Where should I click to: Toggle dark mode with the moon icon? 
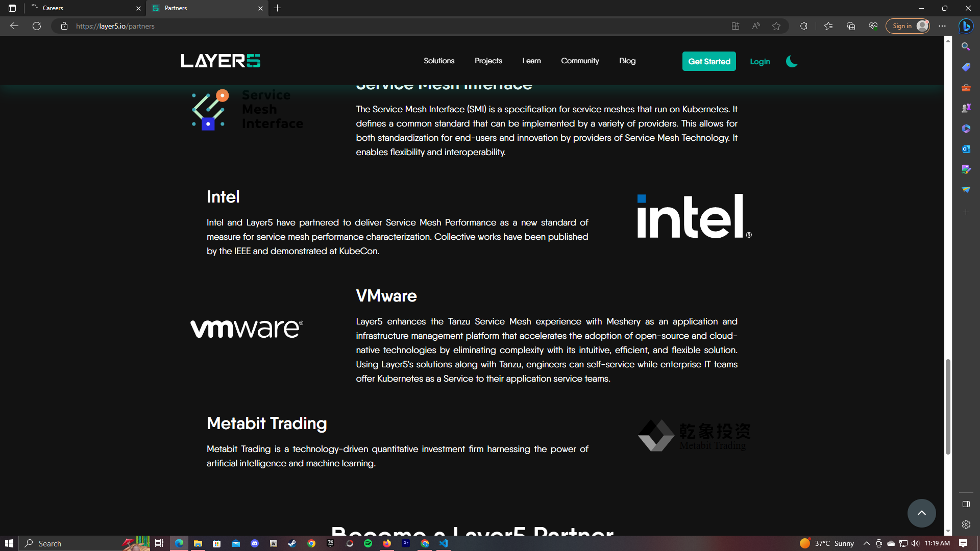click(791, 61)
